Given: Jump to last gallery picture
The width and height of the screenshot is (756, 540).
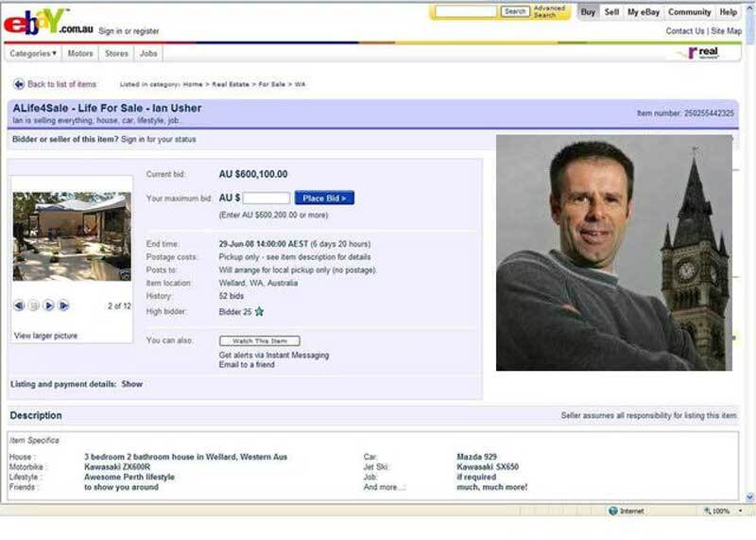Looking at the screenshot, I should pyautogui.click(x=63, y=305).
